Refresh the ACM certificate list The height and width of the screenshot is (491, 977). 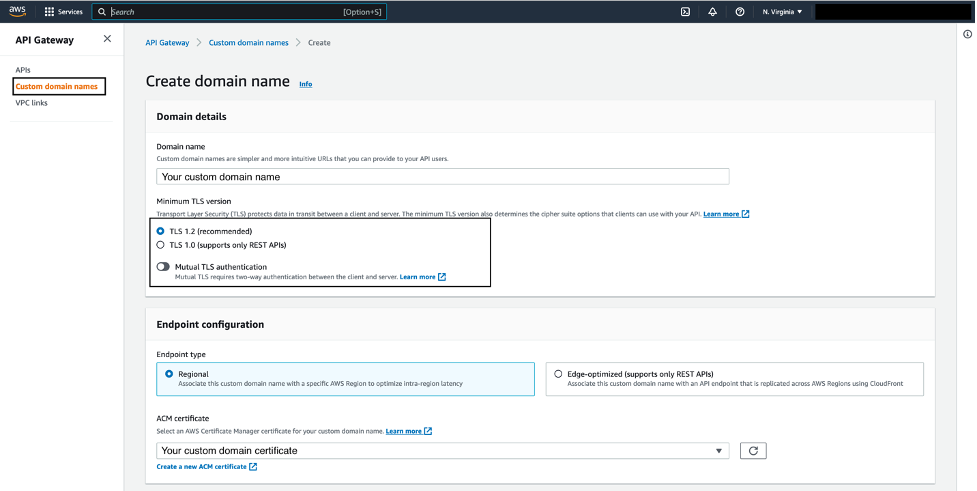click(753, 450)
